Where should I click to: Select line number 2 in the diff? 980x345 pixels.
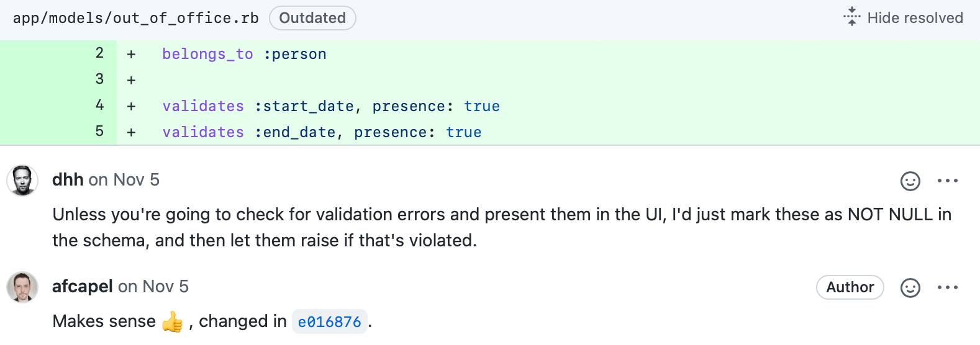click(99, 53)
